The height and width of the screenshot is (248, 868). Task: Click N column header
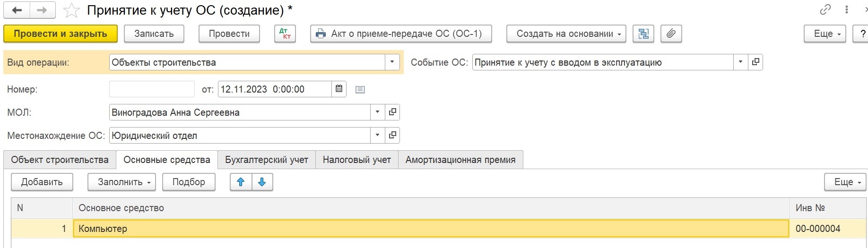42,208
